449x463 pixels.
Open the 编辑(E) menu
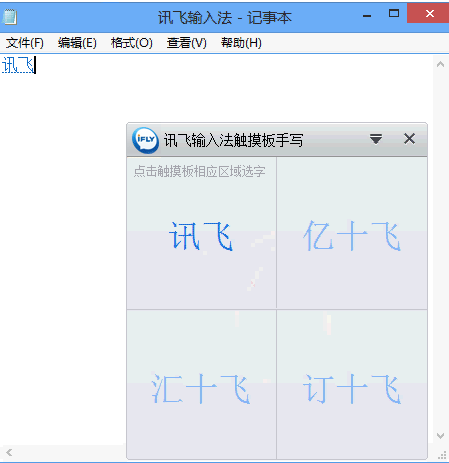[77, 43]
